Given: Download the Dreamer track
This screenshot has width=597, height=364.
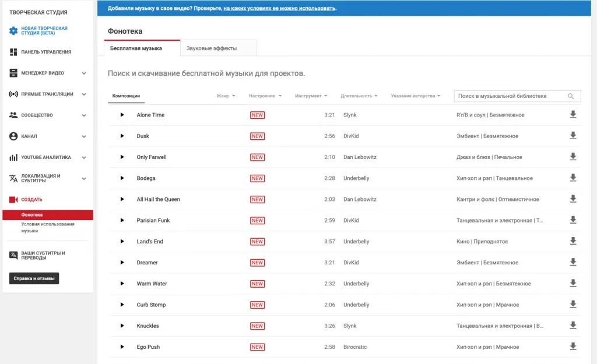Looking at the screenshot, I should click(573, 262).
